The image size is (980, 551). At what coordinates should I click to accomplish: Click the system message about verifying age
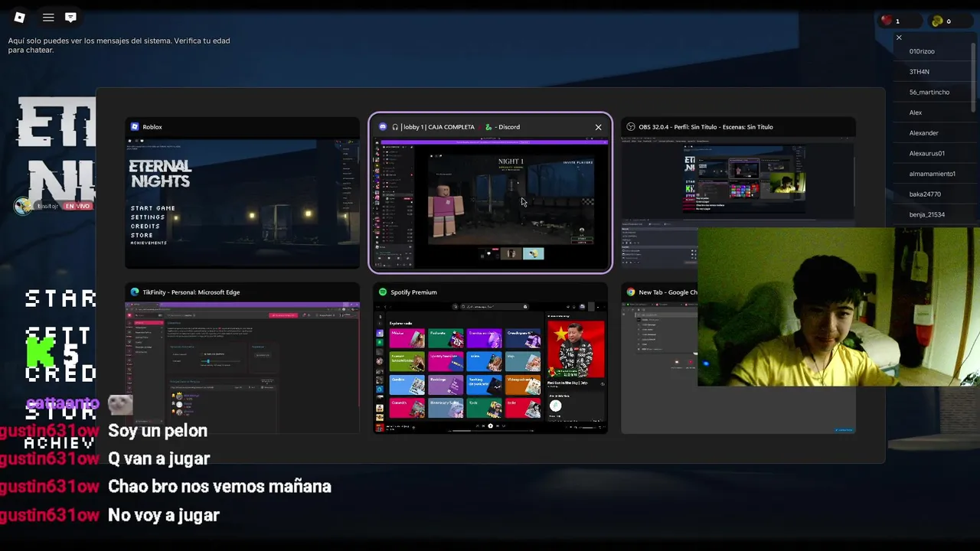point(119,45)
